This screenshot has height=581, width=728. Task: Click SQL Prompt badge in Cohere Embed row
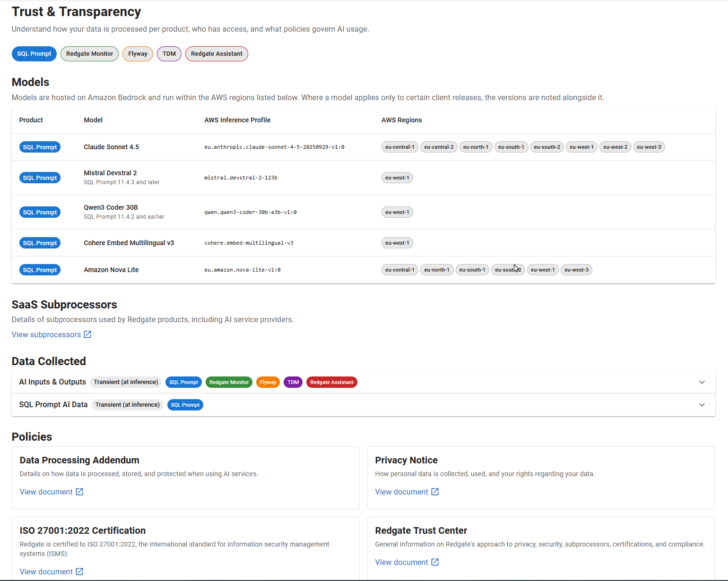(40, 243)
